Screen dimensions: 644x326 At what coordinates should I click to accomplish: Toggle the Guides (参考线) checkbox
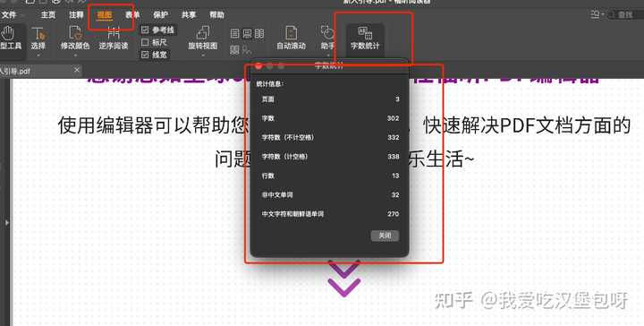[x=145, y=30]
